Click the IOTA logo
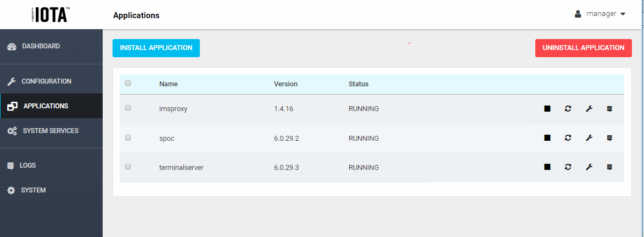Viewport: 644px width, 237px height. tap(51, 14)
